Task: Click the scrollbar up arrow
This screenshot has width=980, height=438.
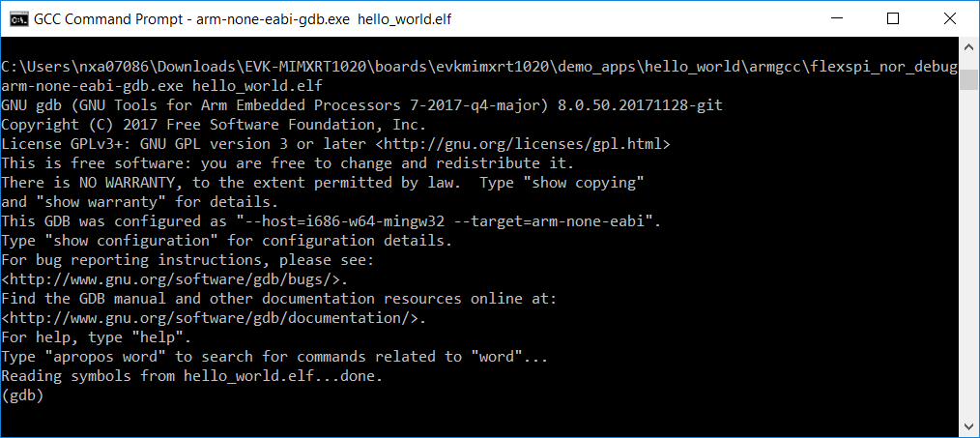Action: [x=968, y=45]
